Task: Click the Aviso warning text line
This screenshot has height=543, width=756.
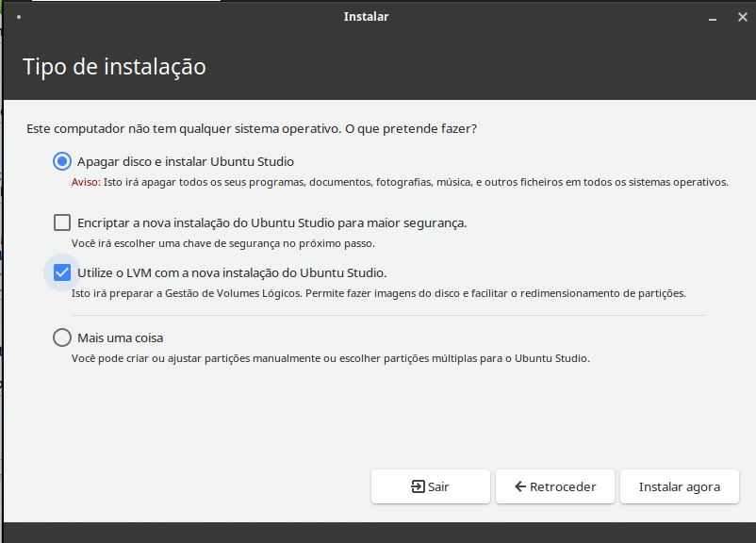Action: click(400, 182)
